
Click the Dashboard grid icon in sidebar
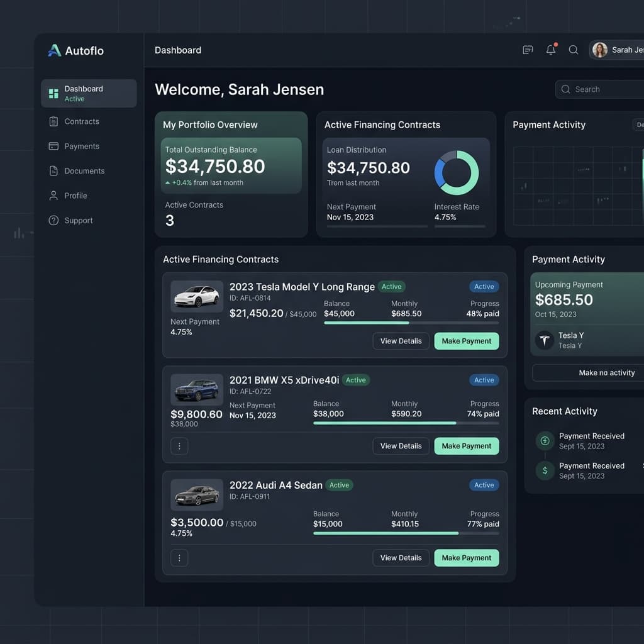tap(53, 94)
